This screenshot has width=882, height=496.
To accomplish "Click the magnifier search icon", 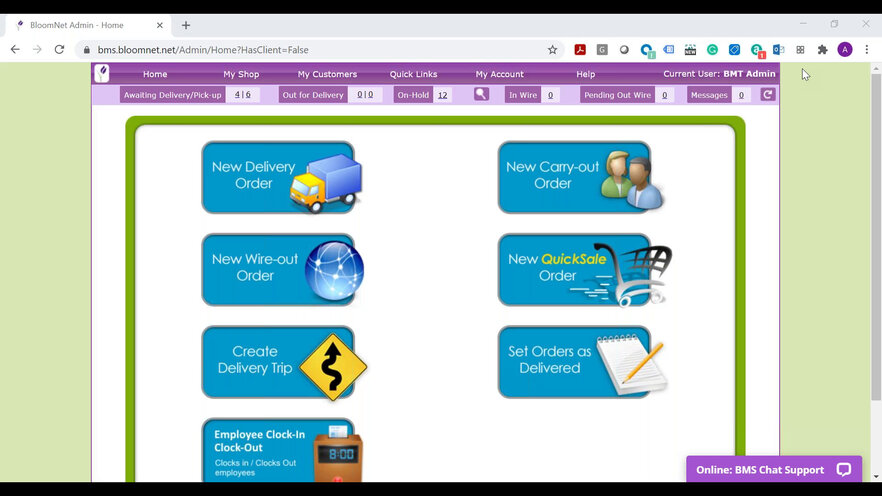I will coord(481,94).
